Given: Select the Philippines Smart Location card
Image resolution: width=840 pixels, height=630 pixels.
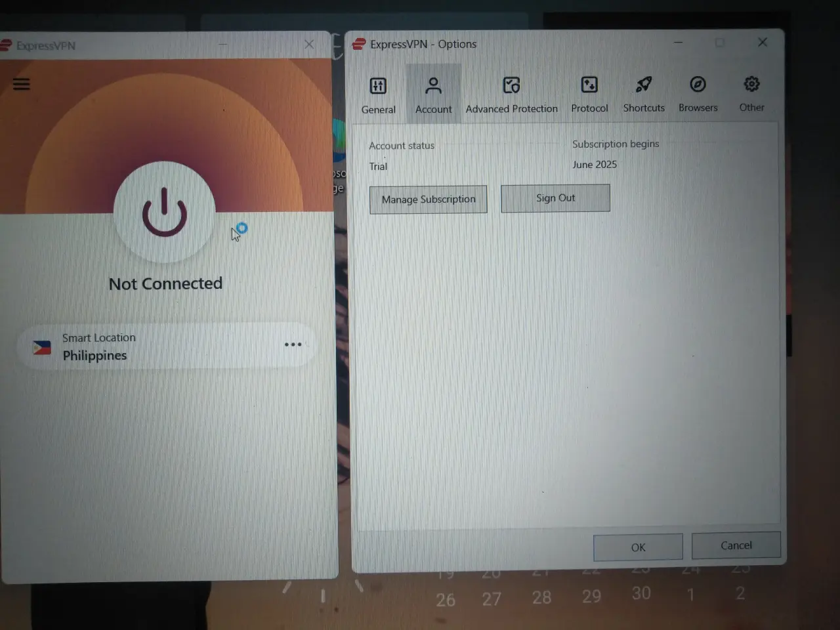Looking at the screenshot, I should [x=167, y=345].
